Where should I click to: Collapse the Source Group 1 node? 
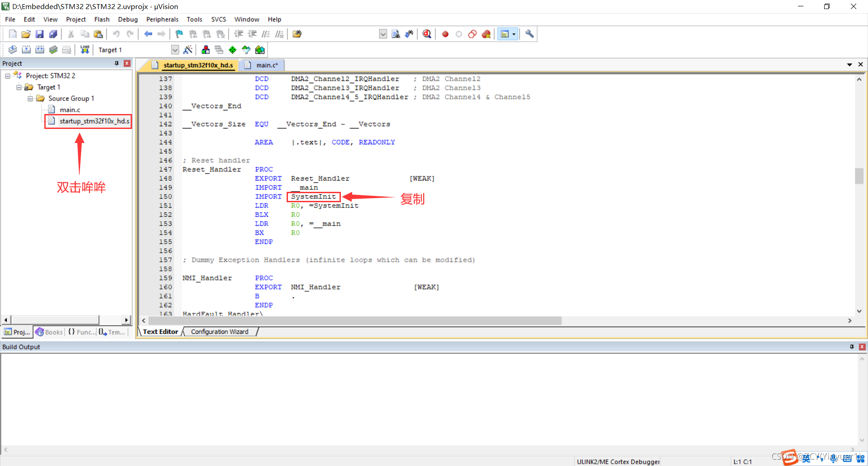(x=30, y=99)
